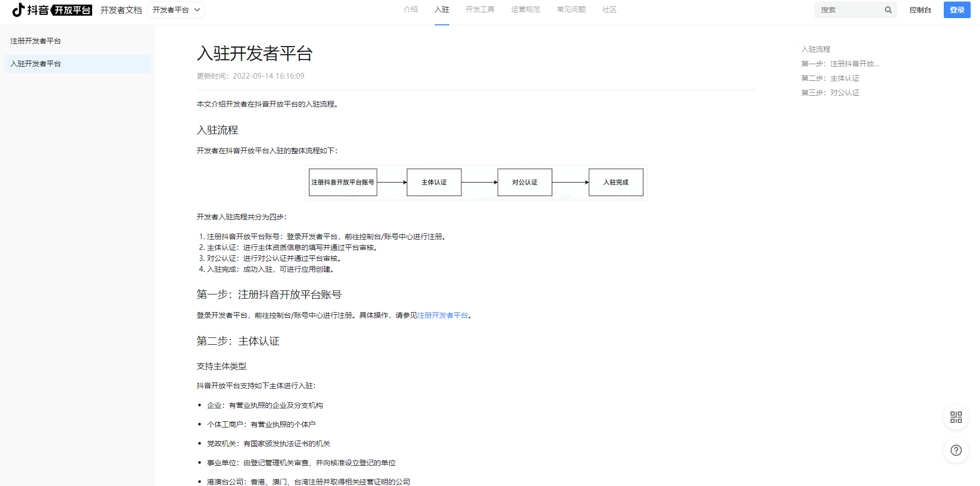
Task: Click the blue 登录 button
Action: coord(957,10)
